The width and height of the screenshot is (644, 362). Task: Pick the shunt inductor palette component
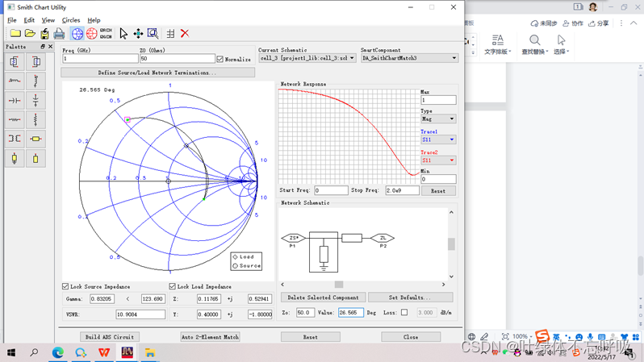[36, 81]
